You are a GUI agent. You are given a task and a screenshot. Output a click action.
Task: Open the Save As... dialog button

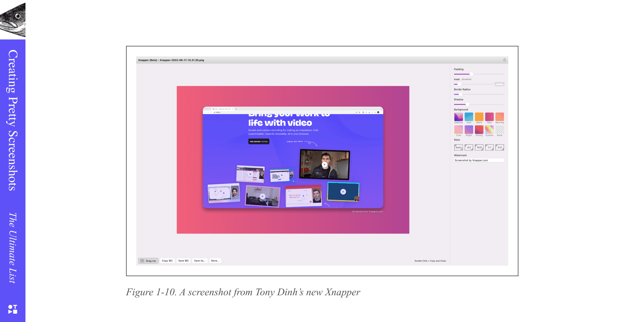click(200, 261)
